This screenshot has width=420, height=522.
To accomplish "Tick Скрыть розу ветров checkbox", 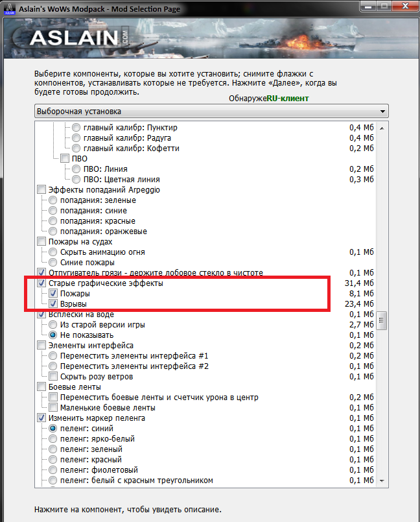I will pyautogui.click(x=53, y=376).
